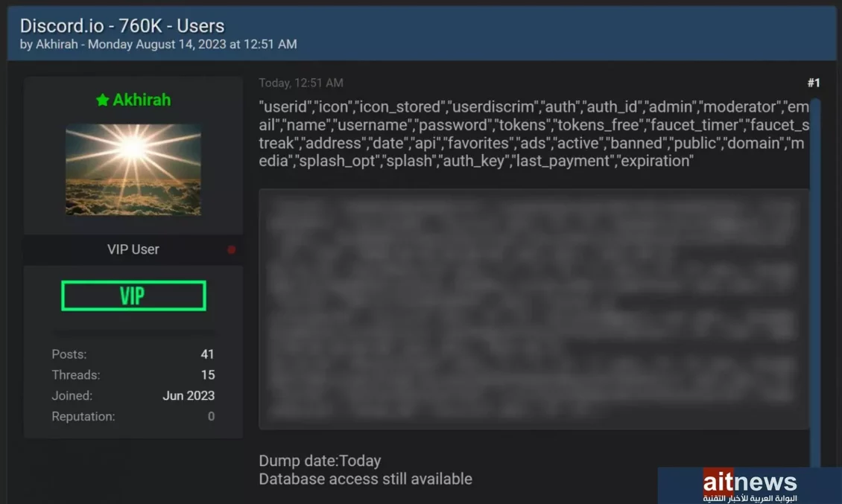The height and width of the screenshot is (504, 842).
Task: Open Akhirah's sunburst avatar image
Action: 133,170
